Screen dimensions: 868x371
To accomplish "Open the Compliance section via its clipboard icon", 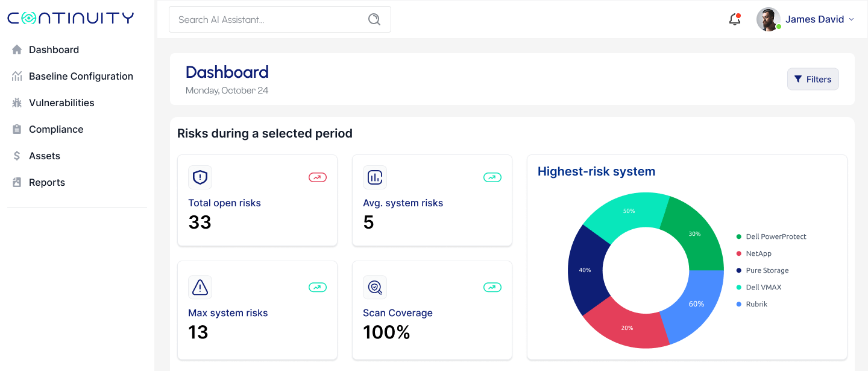I will click(x=17, y=129).
